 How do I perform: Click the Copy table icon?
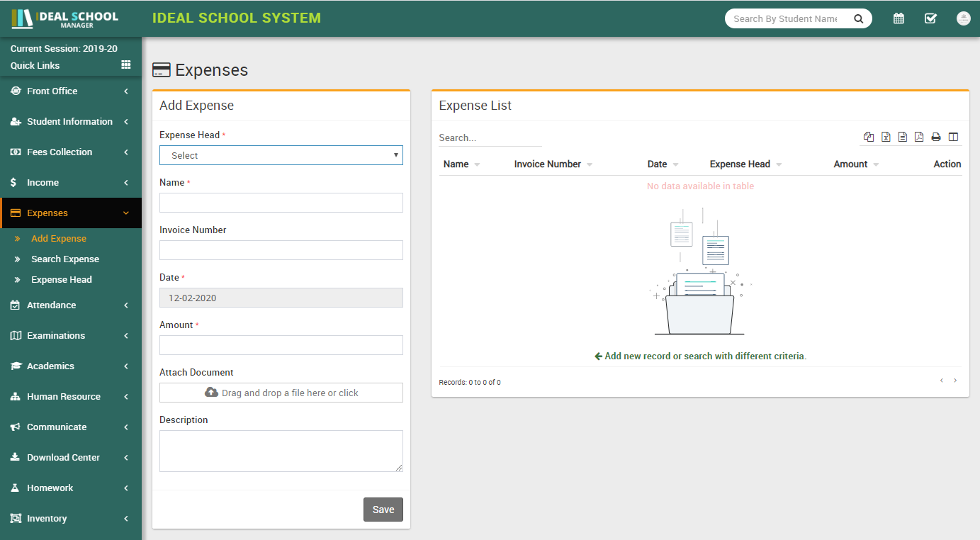869,137
